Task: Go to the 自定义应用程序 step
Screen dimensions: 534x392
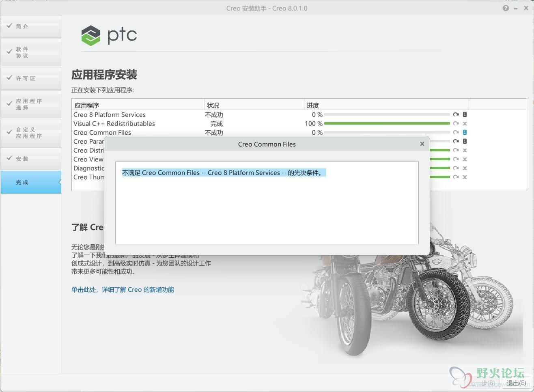Action: (x=31, y=133)
